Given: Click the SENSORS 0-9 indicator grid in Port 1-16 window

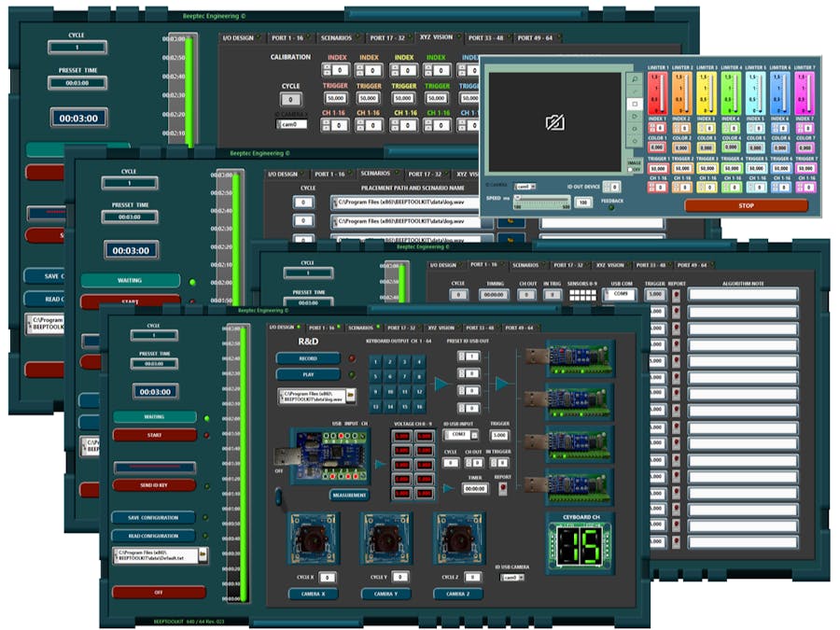Looking at the screenshot, I should [582, 295].
